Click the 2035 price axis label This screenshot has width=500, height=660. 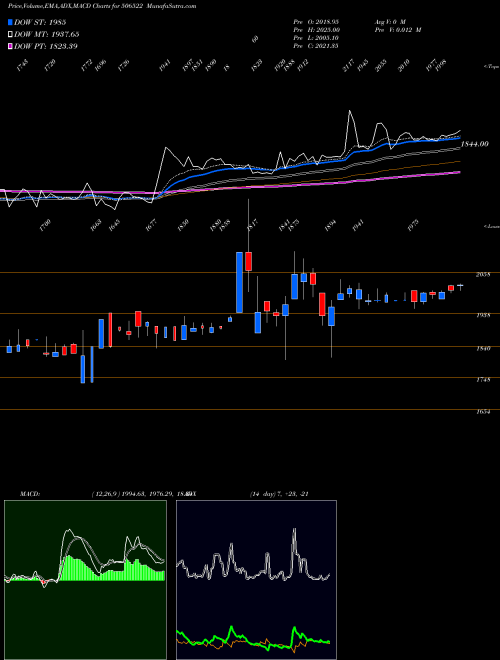[x=483, y=274]
